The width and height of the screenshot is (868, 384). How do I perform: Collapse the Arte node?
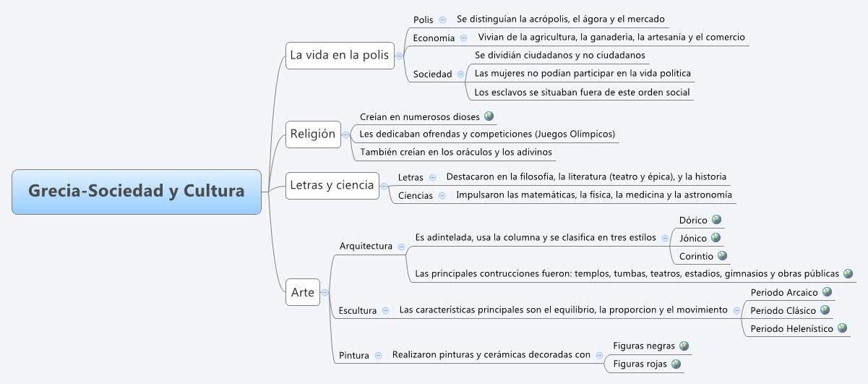[325, 293]
